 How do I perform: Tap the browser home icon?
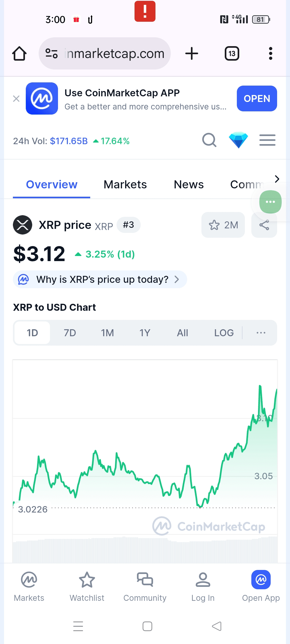pos(19,53)
